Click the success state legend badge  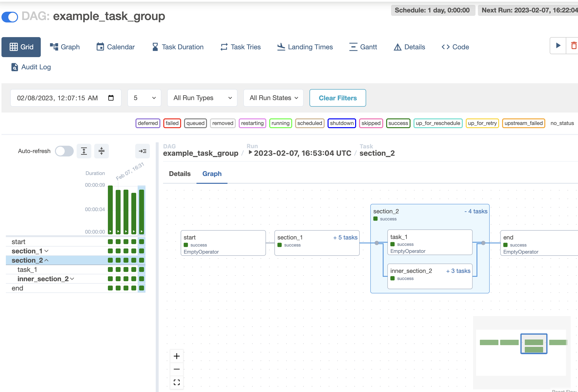(398, 123)
